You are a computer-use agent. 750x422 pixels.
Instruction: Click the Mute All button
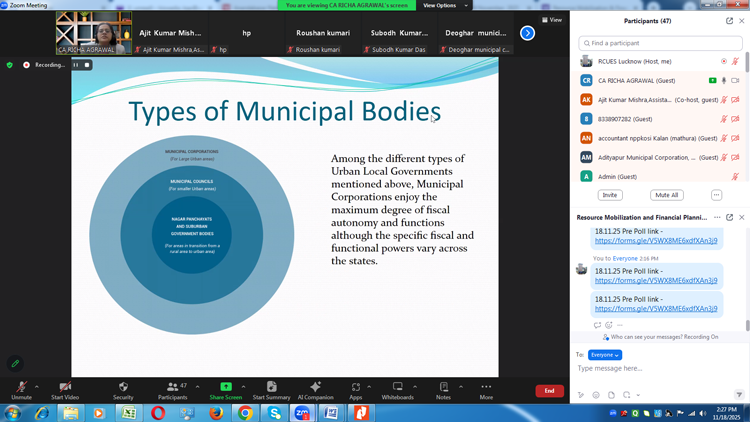click(x=666, y=195)
